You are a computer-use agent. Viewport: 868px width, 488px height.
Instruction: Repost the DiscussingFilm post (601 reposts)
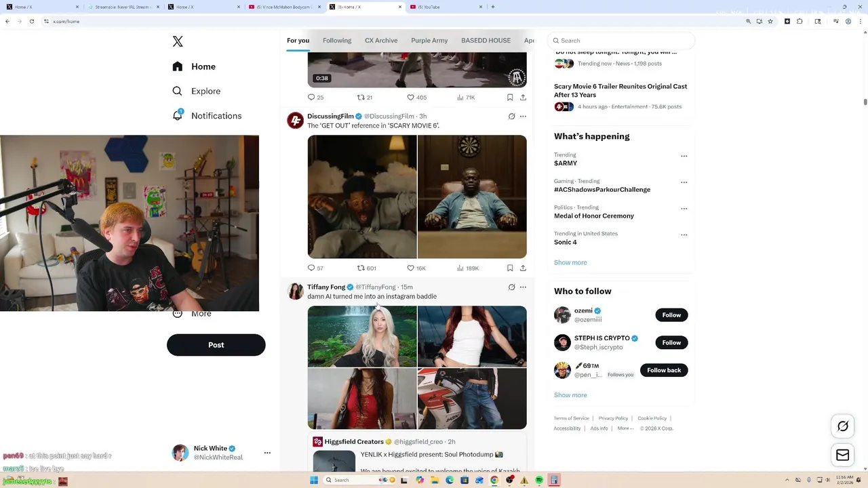tap(366, 268)
